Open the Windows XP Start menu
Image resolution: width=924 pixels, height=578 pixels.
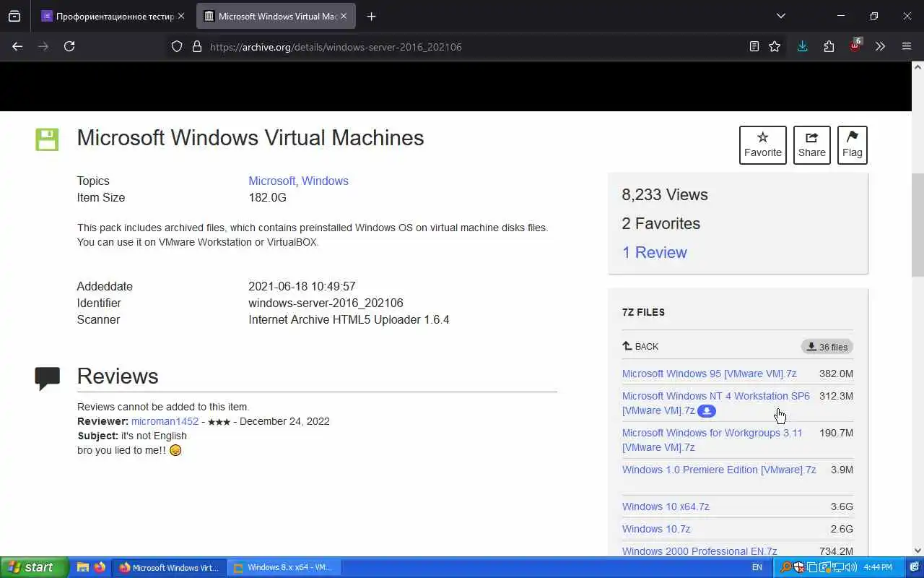point(34,567)
